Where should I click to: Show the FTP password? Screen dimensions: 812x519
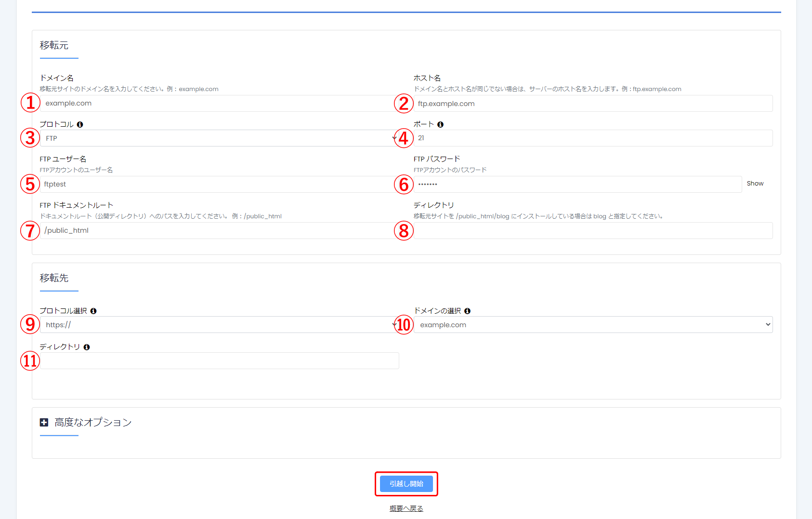(x=755, y=183)
